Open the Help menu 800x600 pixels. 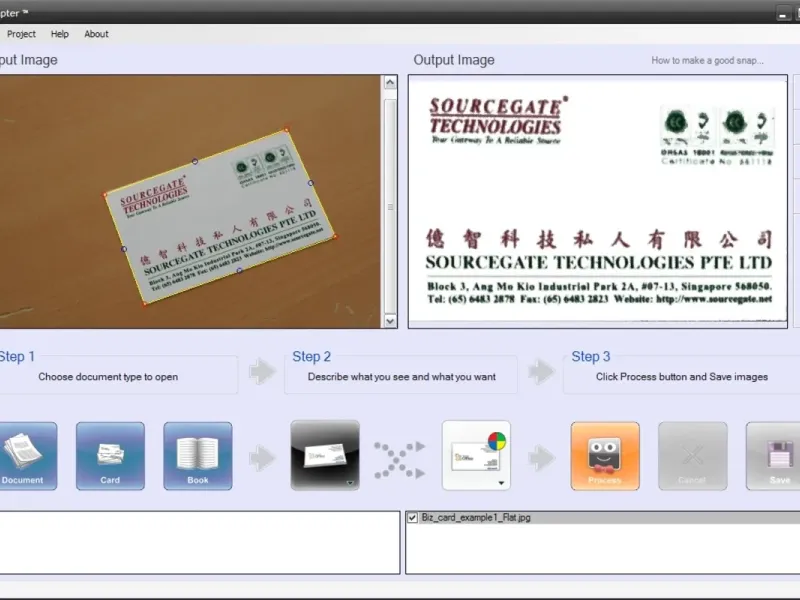60,34
